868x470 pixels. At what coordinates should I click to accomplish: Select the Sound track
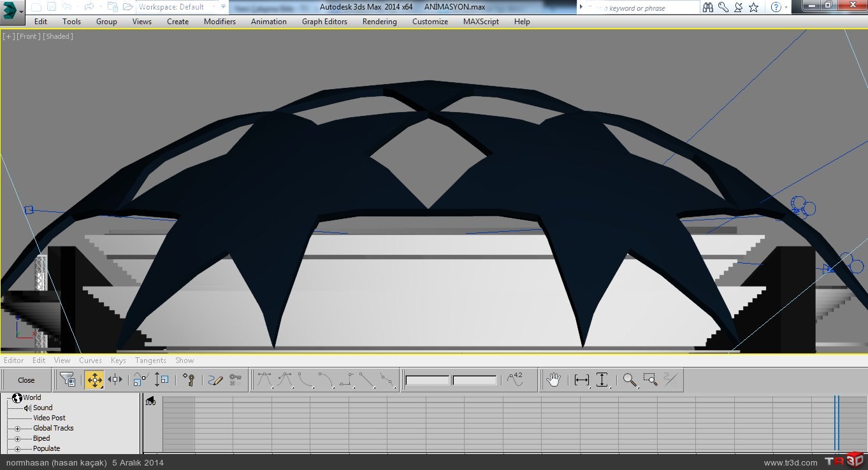(43, 408)
